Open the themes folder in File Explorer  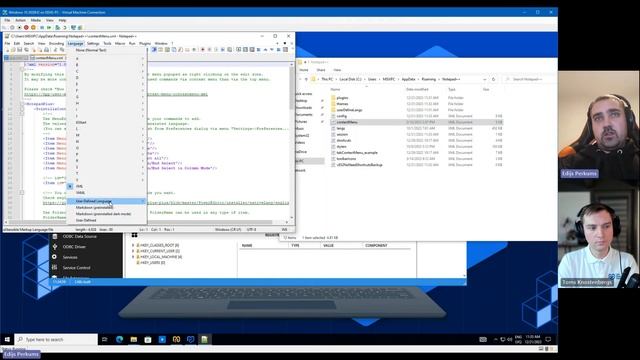click(x=342, y=104)
